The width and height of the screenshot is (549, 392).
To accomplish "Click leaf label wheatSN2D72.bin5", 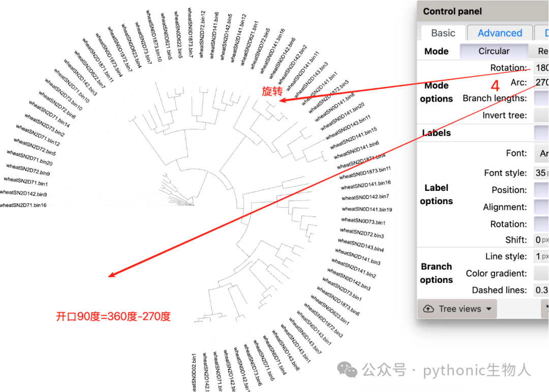I will pyautogui.click(x=35, y=147).
